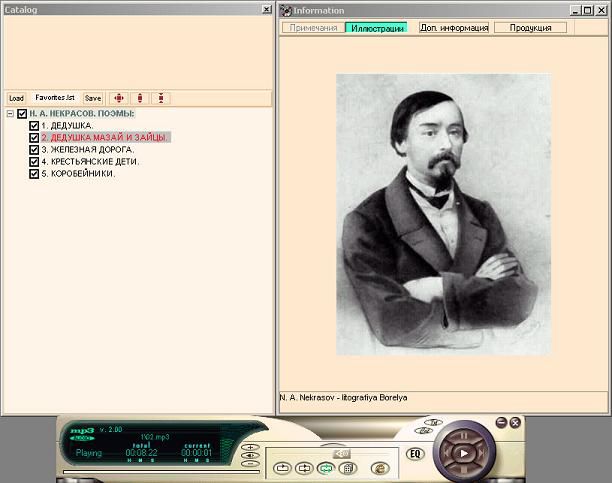Click the green repeat mode icon

point(324,468)
